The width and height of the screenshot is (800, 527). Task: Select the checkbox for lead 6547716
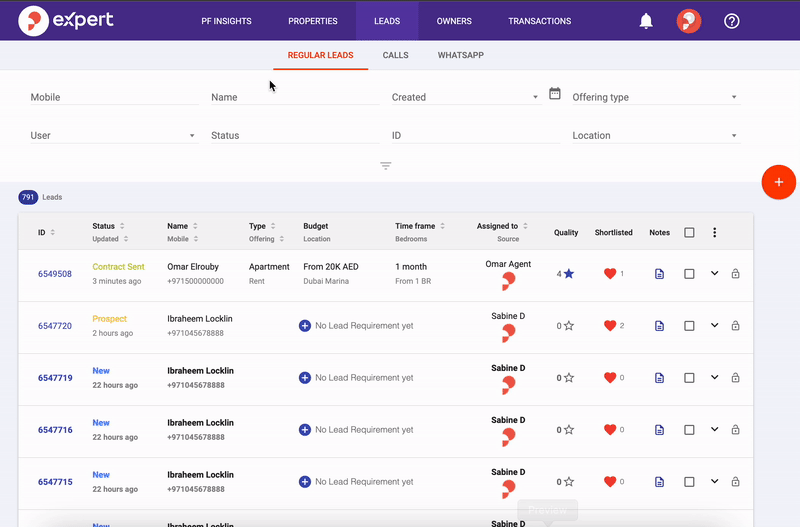689,430
